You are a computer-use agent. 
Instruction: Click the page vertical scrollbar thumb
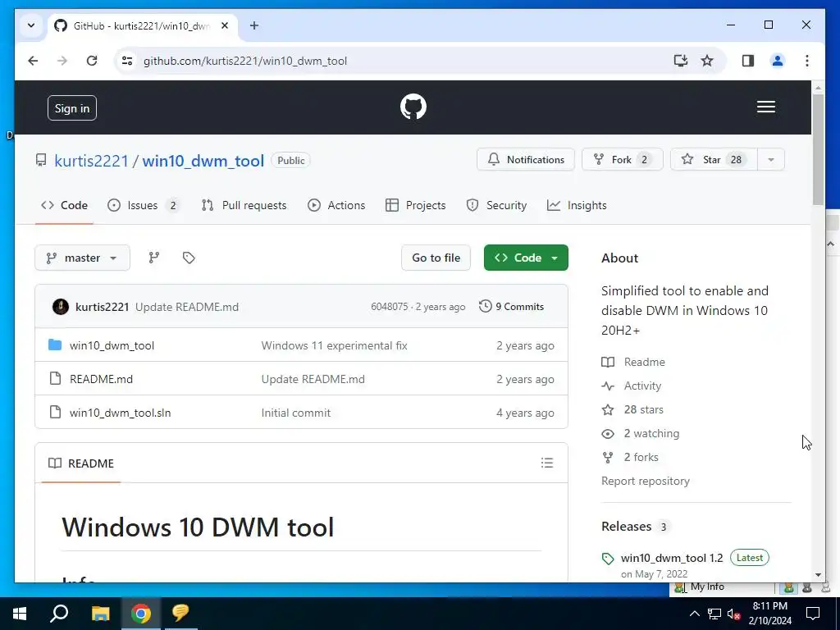818,149
